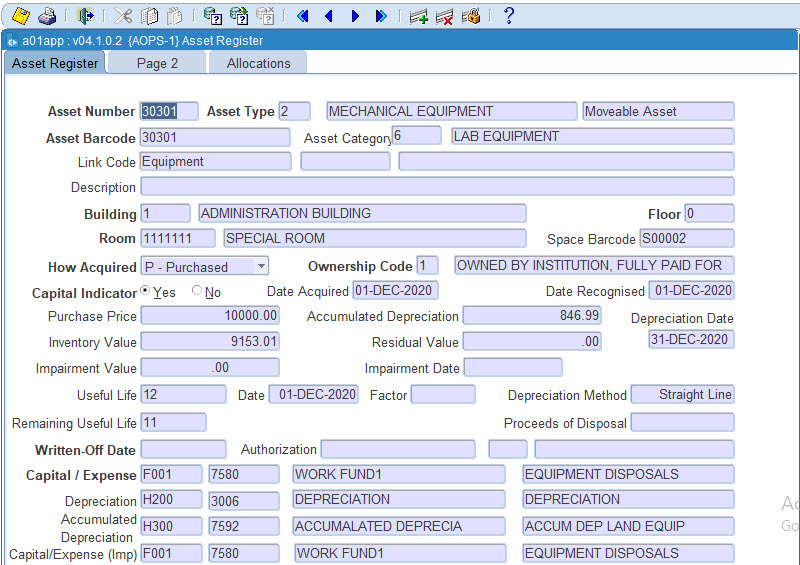800x565 pixels.
Task: Click the Print icon in toolbar
Action: 47,16
